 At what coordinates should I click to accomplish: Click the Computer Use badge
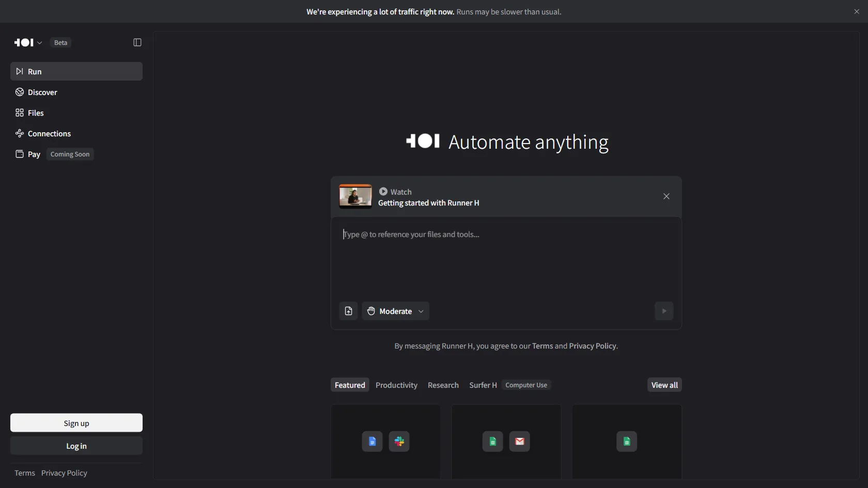(526, 385)
